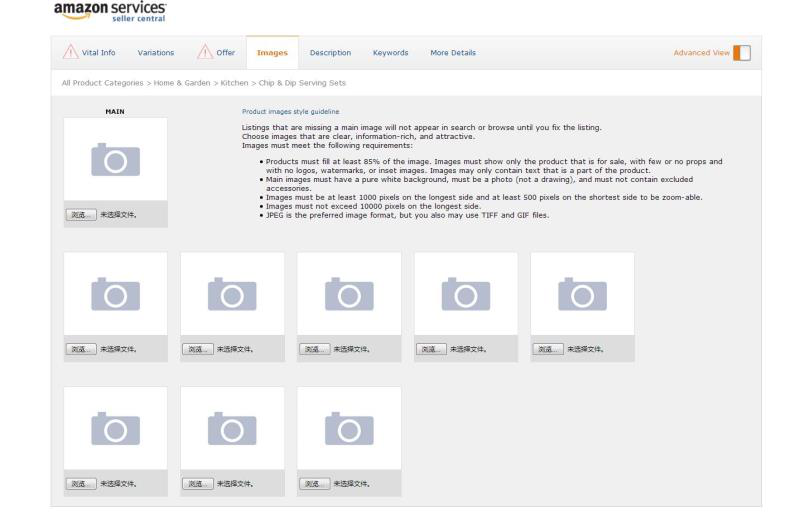Click the browse button under the second middle-row image
Screen dimensions: 800x518
coord(198,349)
